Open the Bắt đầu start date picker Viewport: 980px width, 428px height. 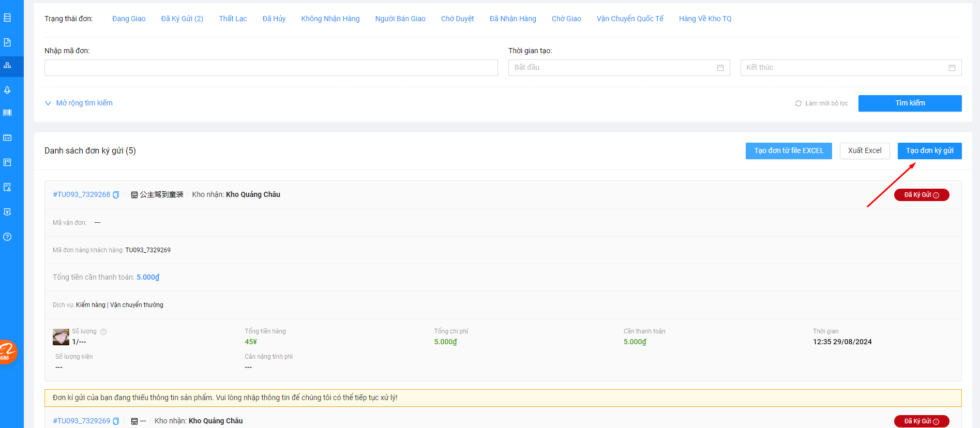coord(619,68)
